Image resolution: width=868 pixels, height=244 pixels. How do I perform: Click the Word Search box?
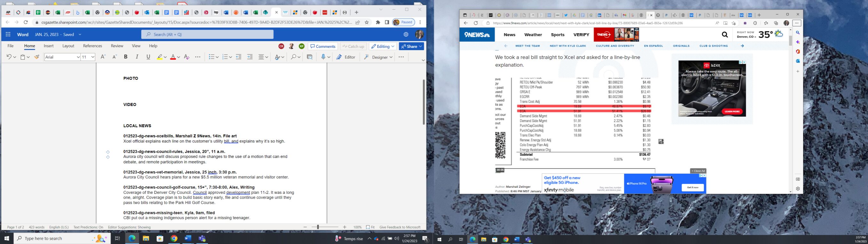[x=207, y=34]
